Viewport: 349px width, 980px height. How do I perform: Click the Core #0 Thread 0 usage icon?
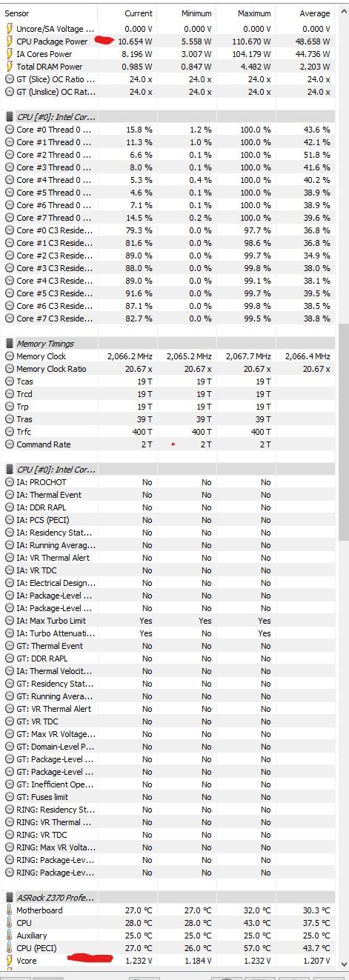click(x=9, y=130)
